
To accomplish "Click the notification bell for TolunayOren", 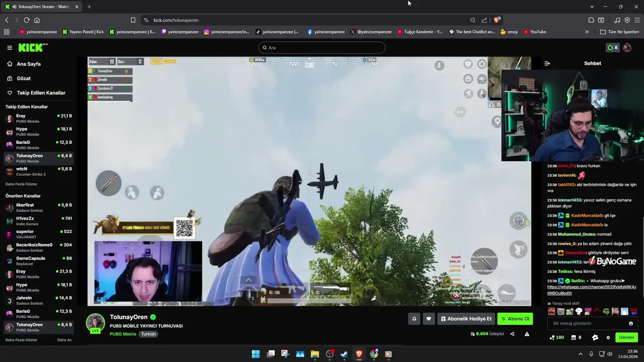I will pos(414,319).
